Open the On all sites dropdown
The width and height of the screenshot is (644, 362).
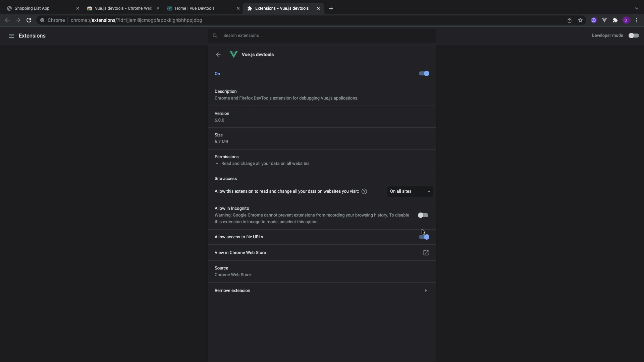(x=410, y=191)
